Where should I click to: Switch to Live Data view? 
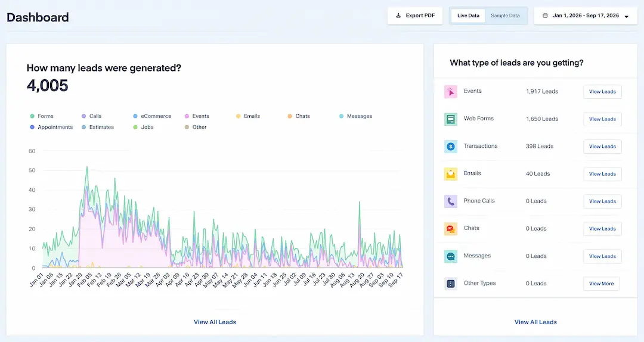pyautogui.click(x=468, y=15)
